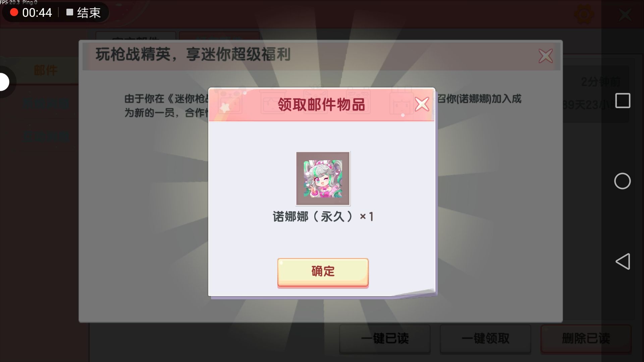Select the third blurred sidebar message category
This screenshot has width=644, height=362.
[46, 137]
